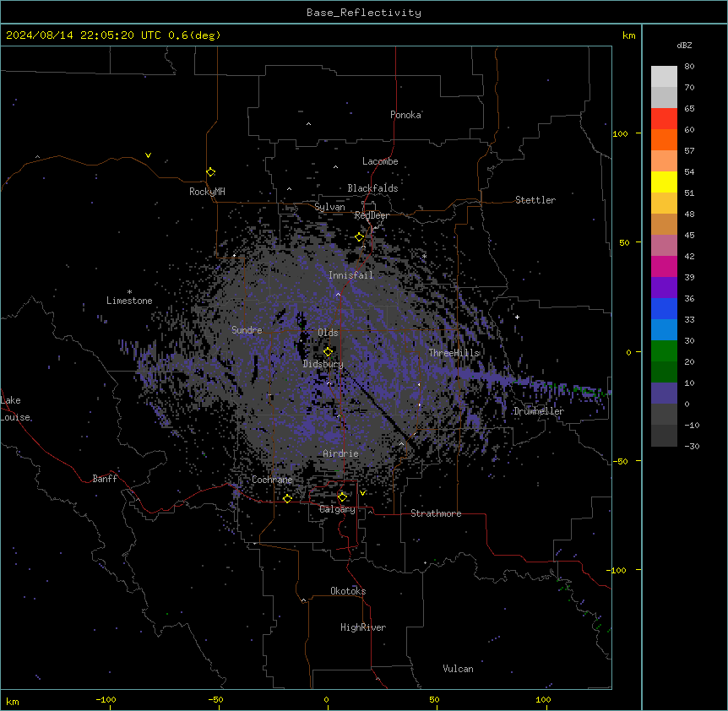The image size is (728, 711).
Task: Pick the green 20-30 dBZ legend swatch
Action: [x=664, y=351]
